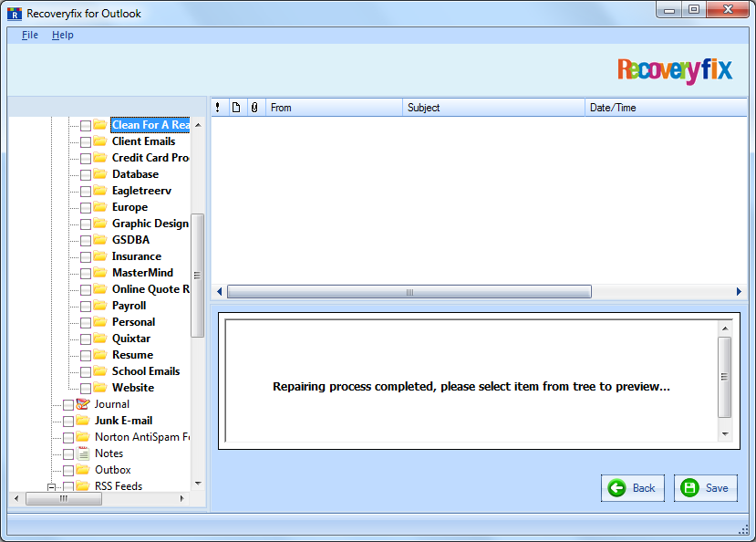Image resolution: width=756 pixels, height=542 pixels.
Task: Click the preview pane scroll down arrow
Action: [725, 434]
